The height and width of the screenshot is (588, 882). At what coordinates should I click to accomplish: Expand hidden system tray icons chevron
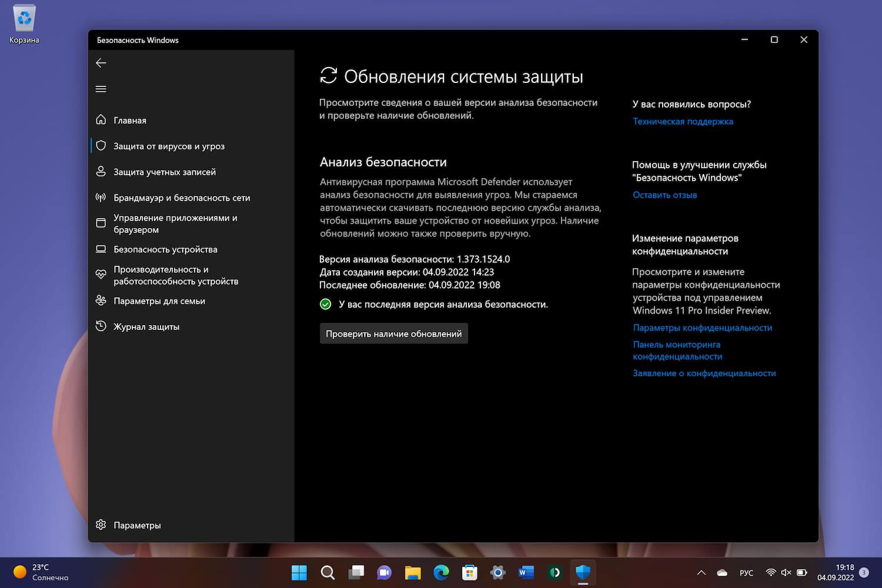701,572
